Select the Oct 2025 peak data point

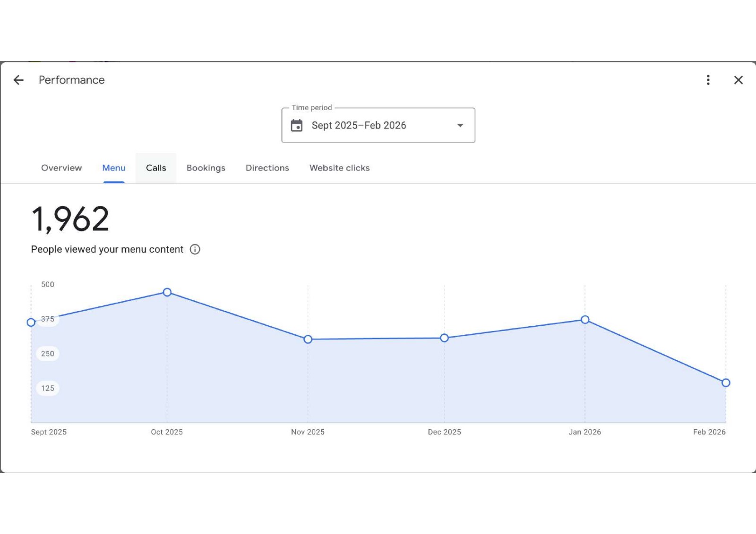tap(167, 292)
